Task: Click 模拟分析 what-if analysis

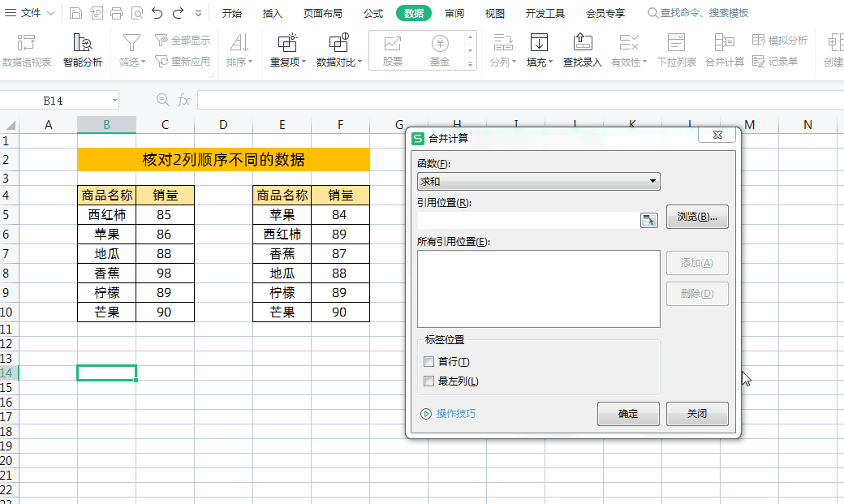Action: [x=779, y=40]
